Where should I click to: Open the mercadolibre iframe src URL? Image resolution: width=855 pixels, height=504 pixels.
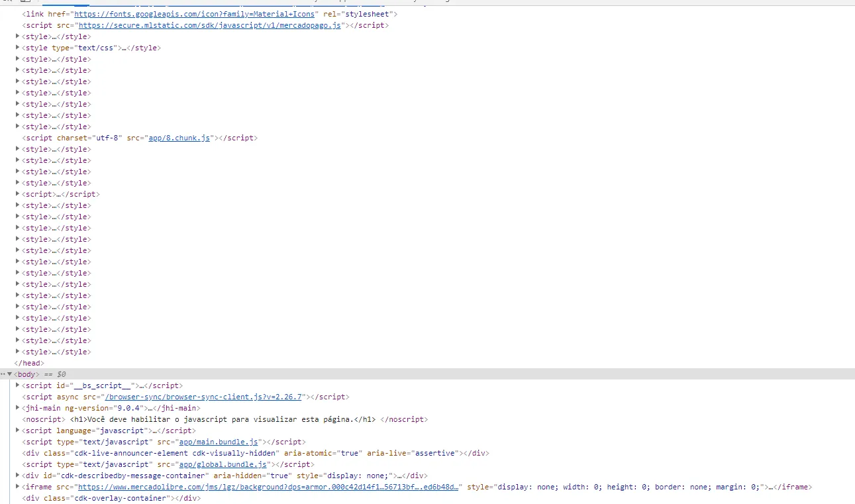(x=268, y=487)
